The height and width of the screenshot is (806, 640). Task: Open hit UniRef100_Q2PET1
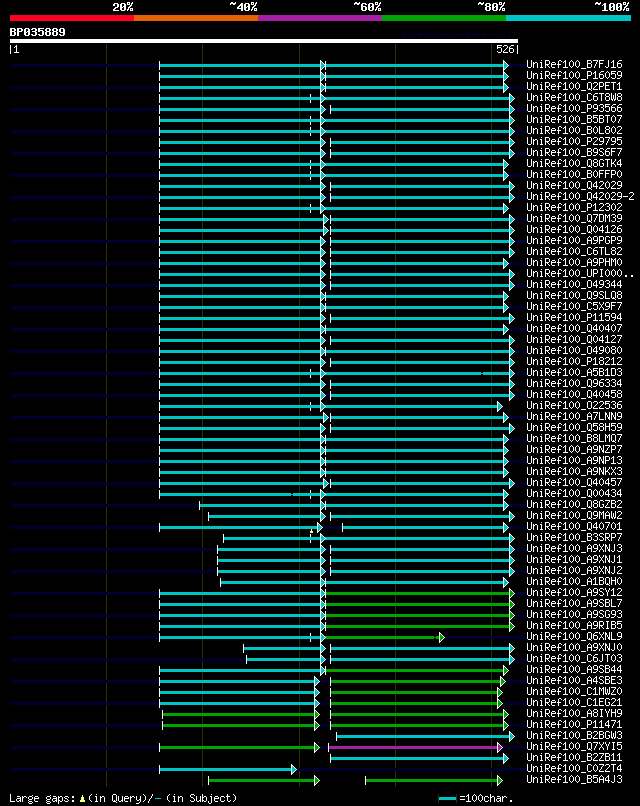574,86
